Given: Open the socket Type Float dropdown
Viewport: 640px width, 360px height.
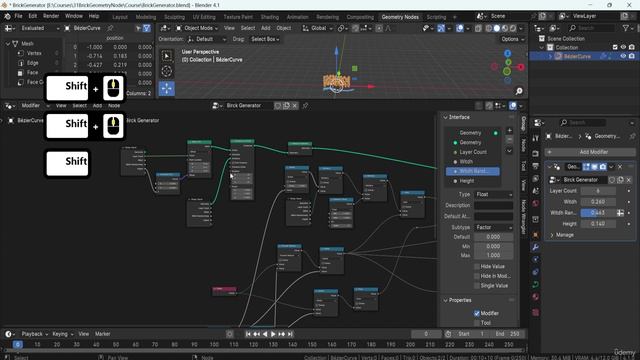Looking at the screenshot, I should point(493,194).
